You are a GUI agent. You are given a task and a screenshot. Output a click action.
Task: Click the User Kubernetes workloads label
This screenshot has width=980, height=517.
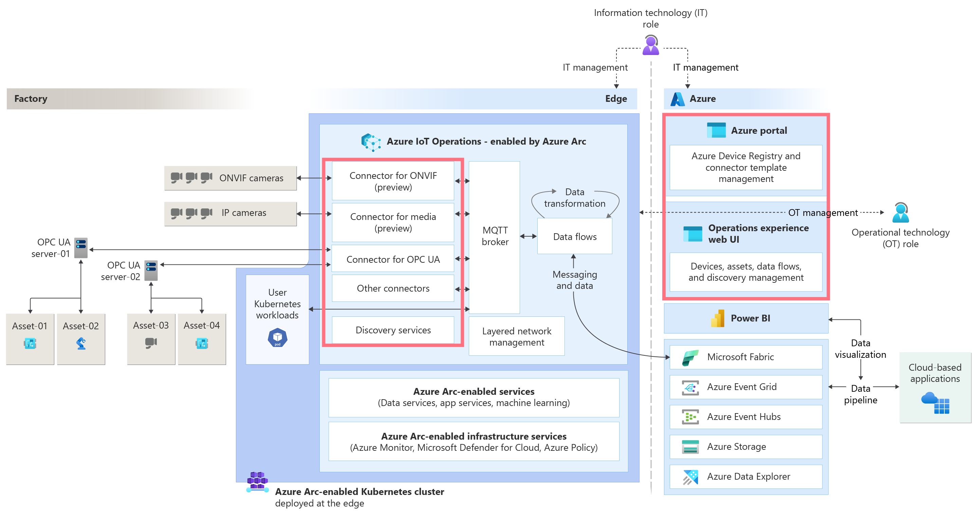[x=277, y=304]
